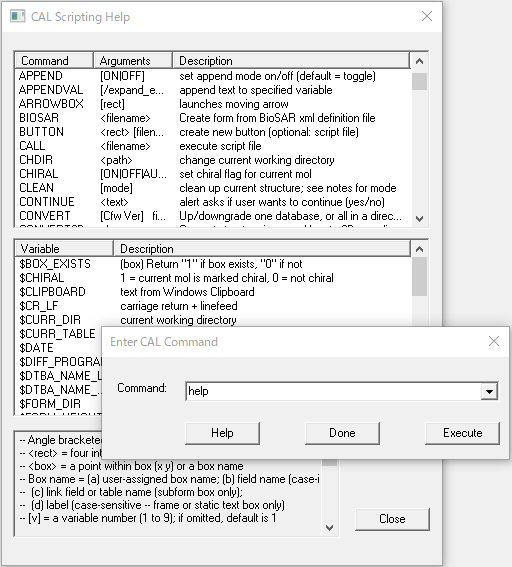Click the Done button
This screenshot has height=567, width=512.
pyautogui.click(x=342, y=433)
